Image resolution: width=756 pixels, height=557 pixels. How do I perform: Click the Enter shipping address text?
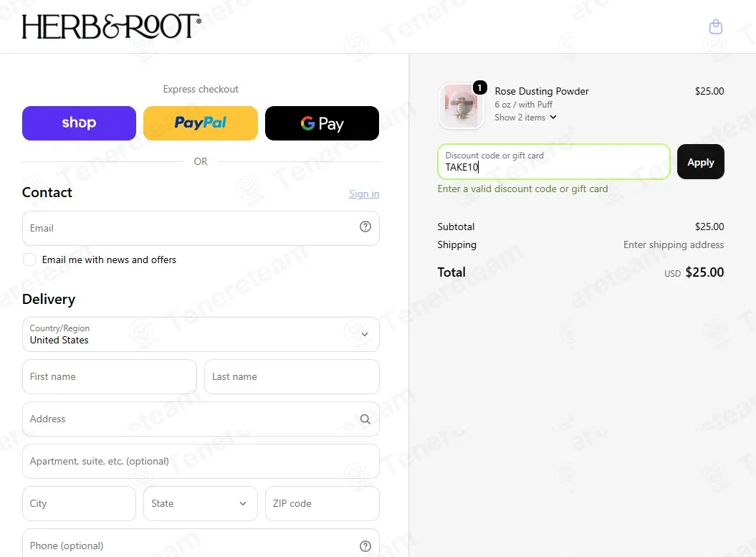673,244
